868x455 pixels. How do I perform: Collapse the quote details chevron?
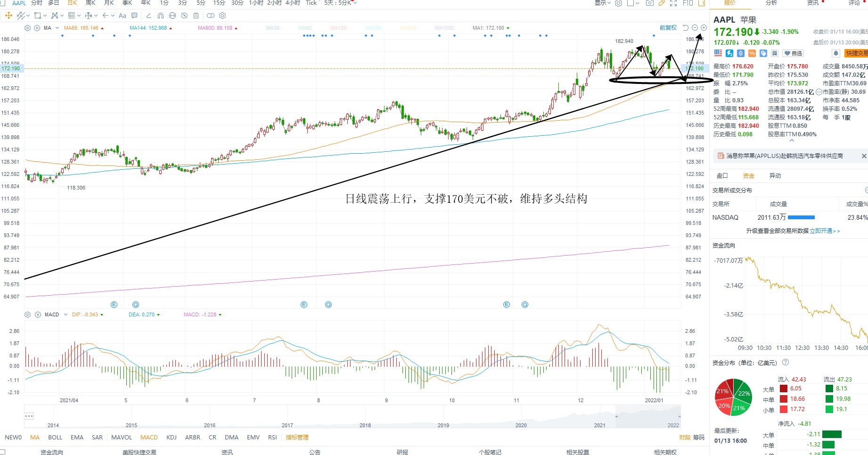pyautogui.click(x=792, y=141)
